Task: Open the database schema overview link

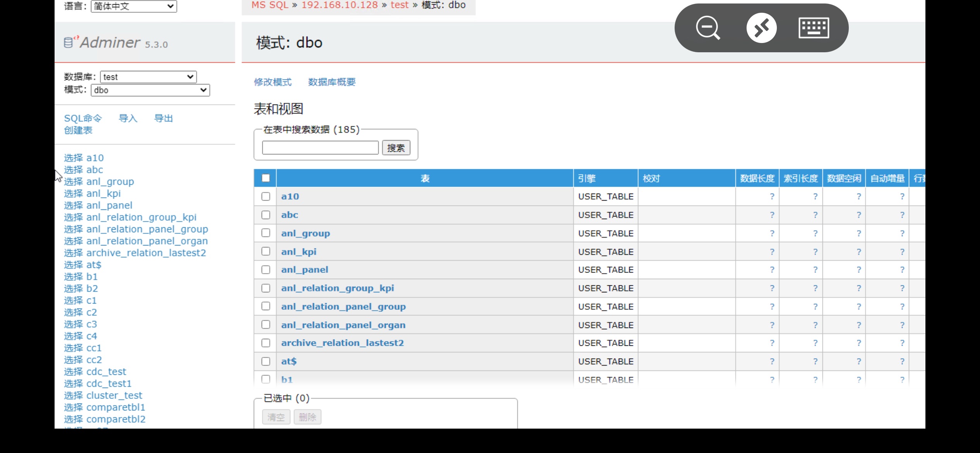Action: pyautogui.click(x=332, y=82)
